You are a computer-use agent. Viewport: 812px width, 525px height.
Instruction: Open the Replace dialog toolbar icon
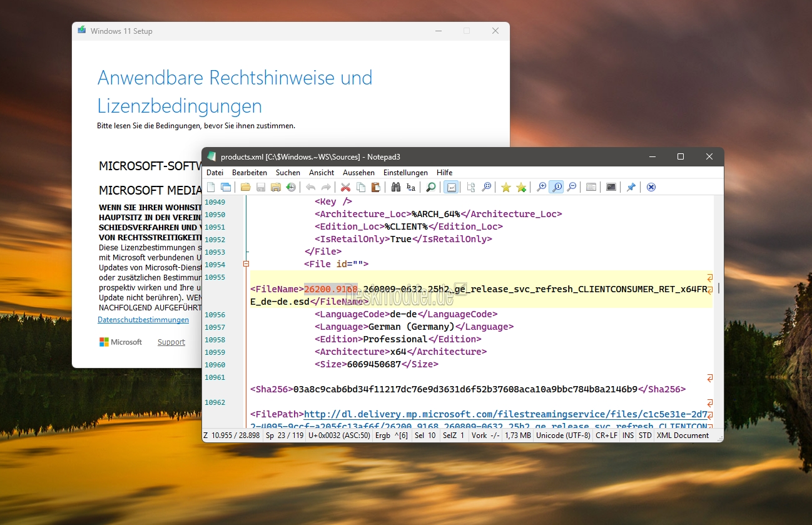pyautogui.click(x=411, y=187)
